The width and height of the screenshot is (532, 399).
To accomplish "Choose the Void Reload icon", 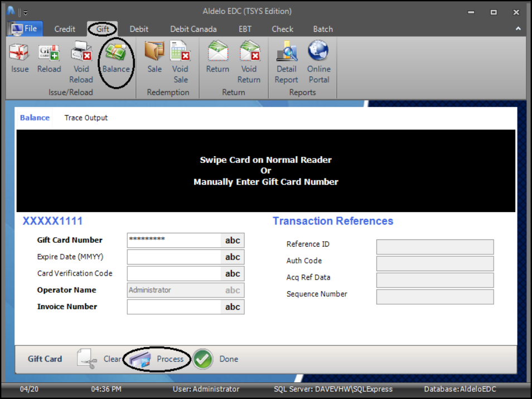I will [81, 62].
